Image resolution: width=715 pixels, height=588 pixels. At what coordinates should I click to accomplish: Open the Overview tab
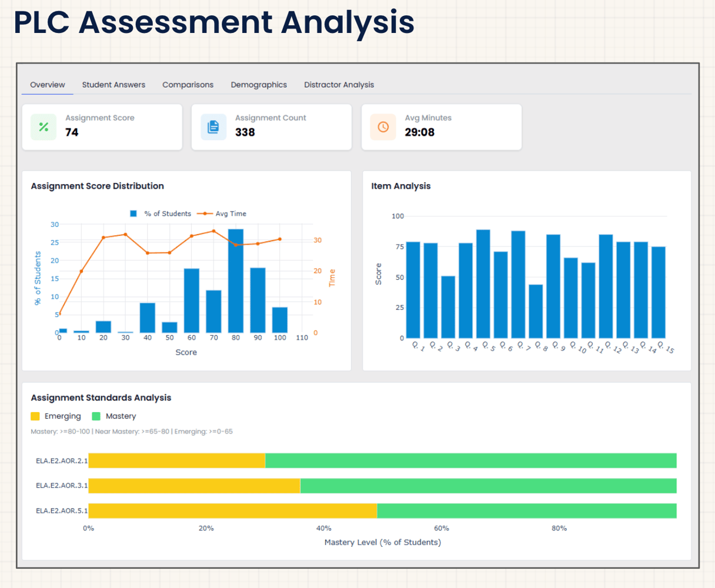point(48,85)
